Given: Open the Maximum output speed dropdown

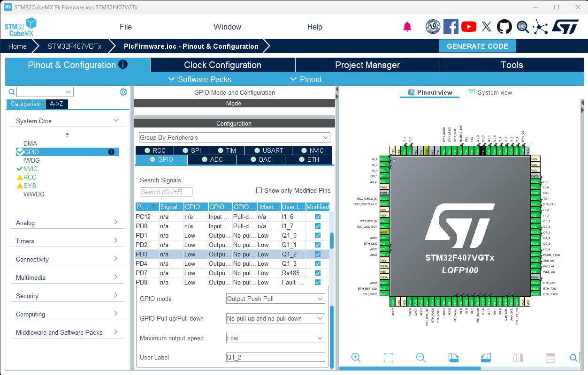Looking at the screenshot, I should point(275,338).
